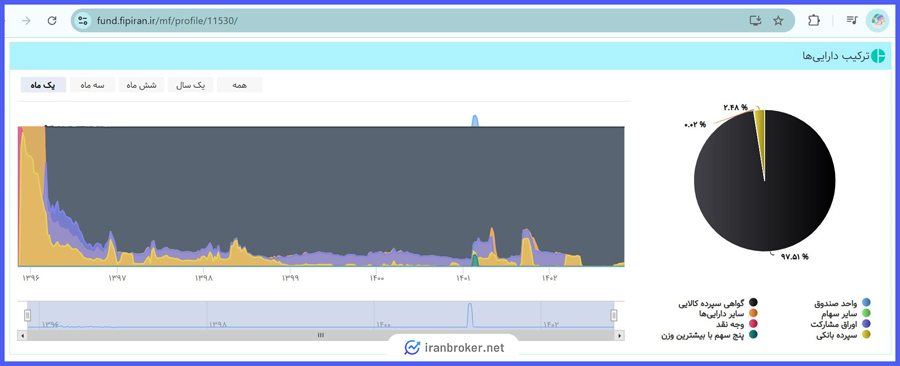Open the browser profile avatar
The width and height of the screenshot is (900, 366).
click(877, 21)
